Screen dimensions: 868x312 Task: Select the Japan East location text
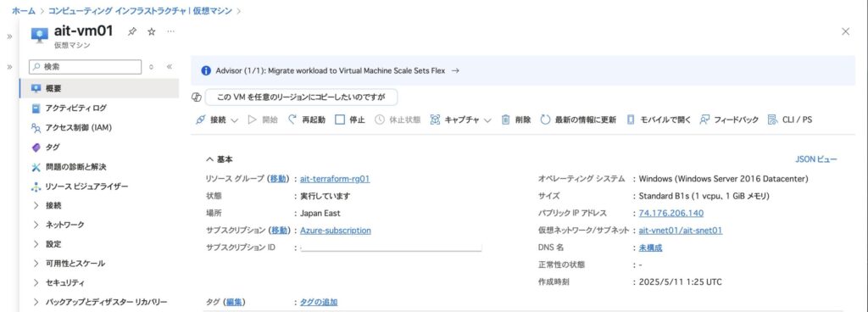click(x=320, y=213)
